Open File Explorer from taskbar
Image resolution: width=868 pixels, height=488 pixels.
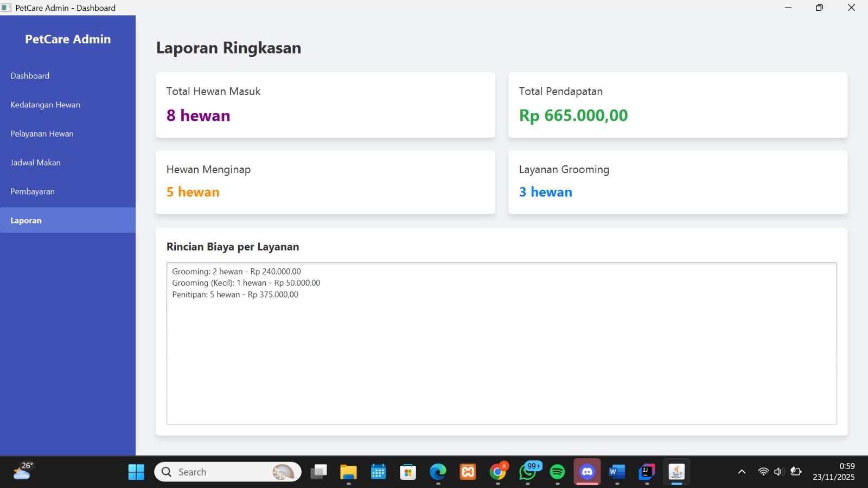[348, 472]
